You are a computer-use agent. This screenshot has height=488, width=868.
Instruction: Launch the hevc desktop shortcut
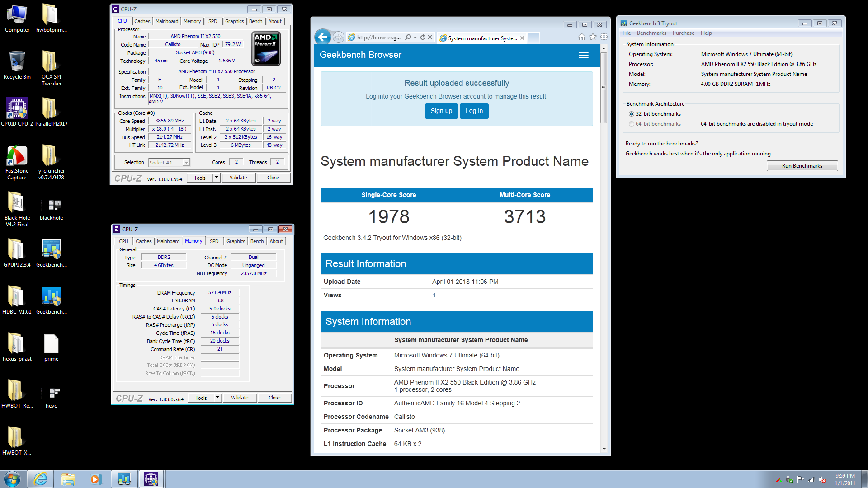(x=51, y=397)
